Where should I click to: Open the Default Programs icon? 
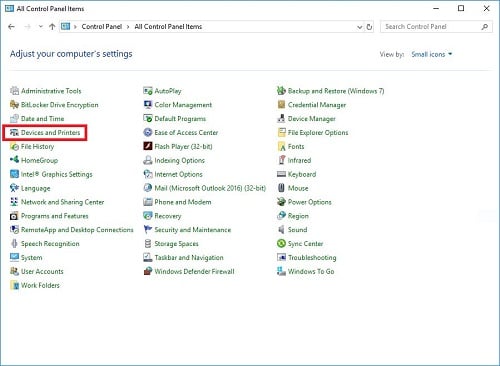[148, 119]
